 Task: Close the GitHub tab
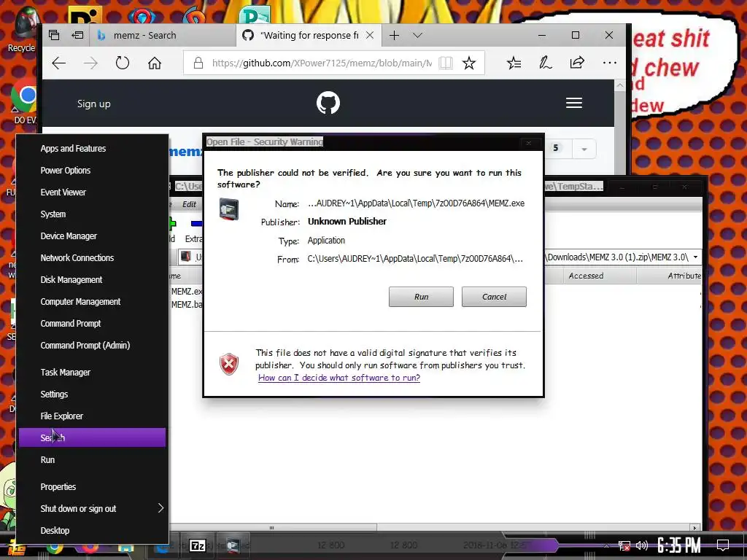point(370,35)
